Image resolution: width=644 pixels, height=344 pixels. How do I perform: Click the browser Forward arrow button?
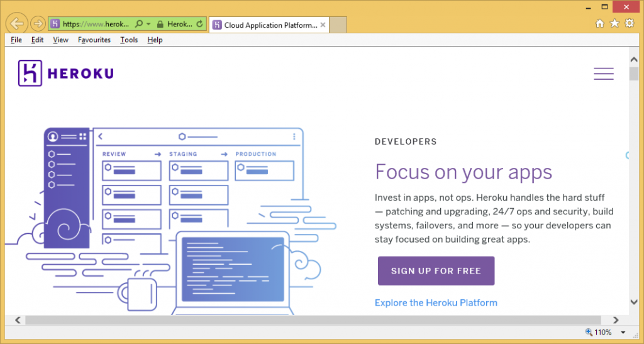(x=38, y=24)
